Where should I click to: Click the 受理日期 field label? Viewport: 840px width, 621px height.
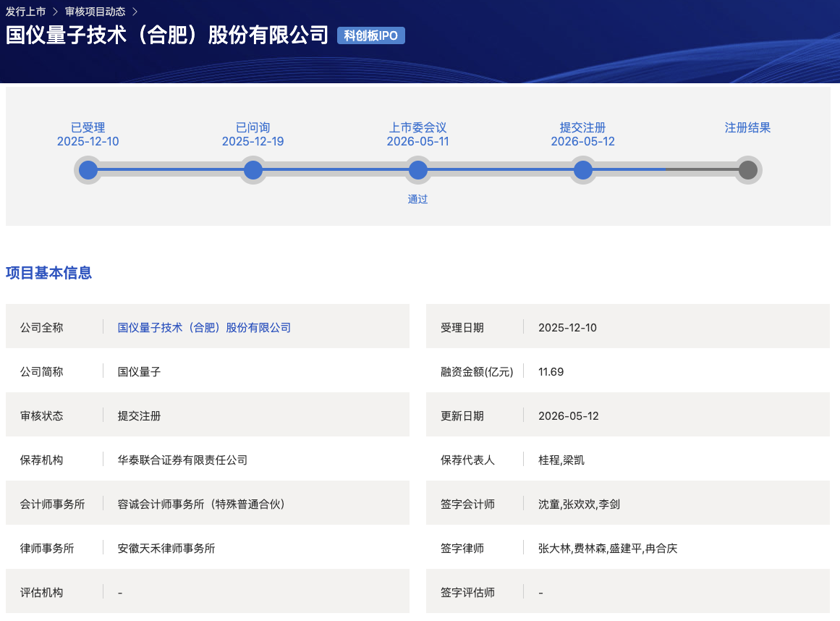coord(462,327)
